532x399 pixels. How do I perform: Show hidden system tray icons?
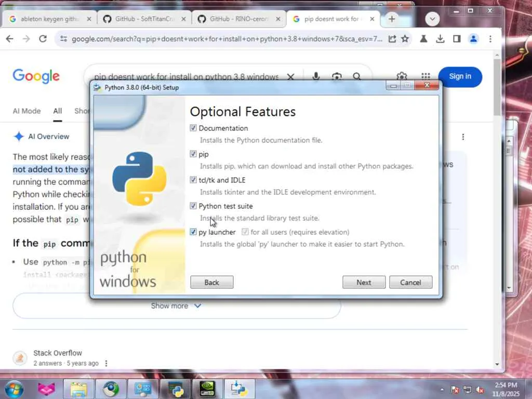click(442, 390)
